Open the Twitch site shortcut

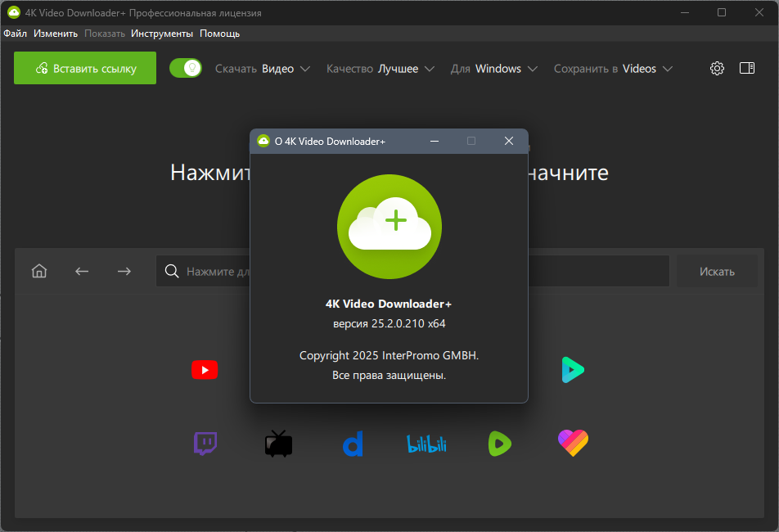205,444
